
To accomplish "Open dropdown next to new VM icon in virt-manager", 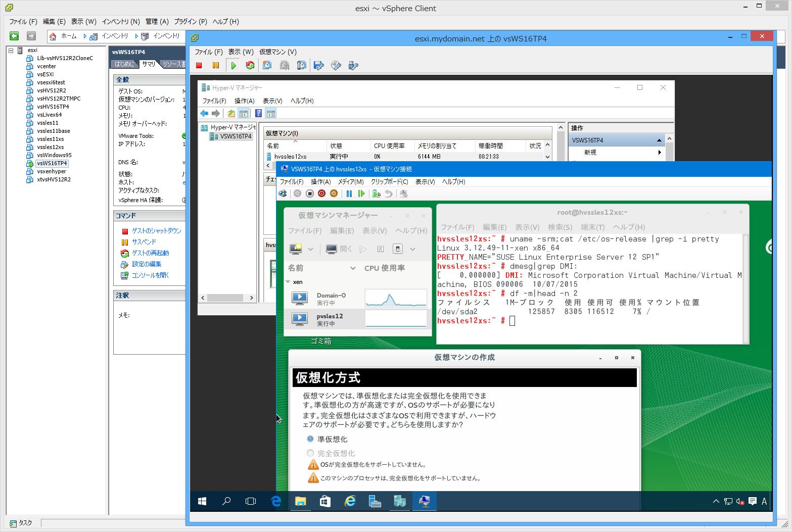I will [310, 249].
